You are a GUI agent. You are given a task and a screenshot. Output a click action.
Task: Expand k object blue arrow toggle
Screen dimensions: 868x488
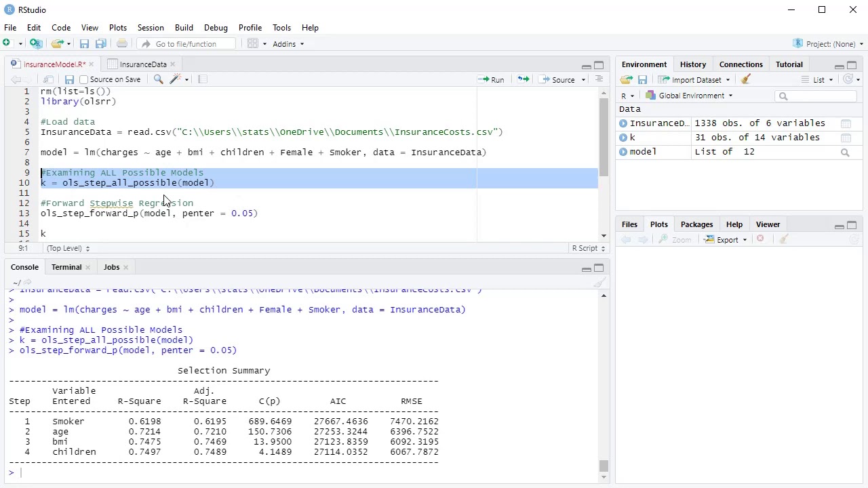tap(623, 138)
